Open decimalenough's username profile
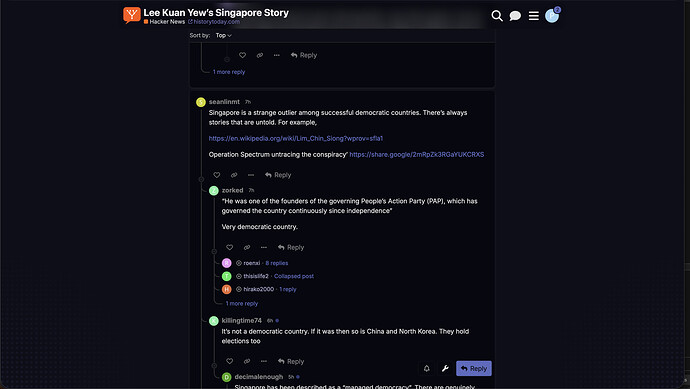The height and width of the screenshot is (389, 690). click(x=259, y=377)
